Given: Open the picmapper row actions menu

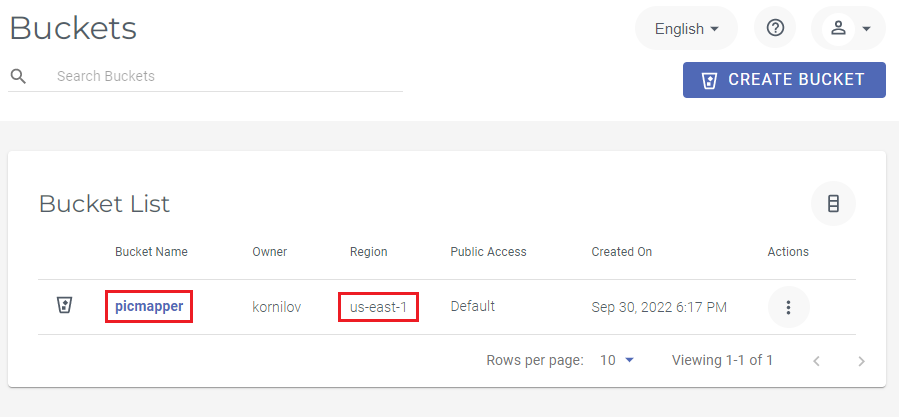Looking at the screenshot, I should [x=788, y=307].
